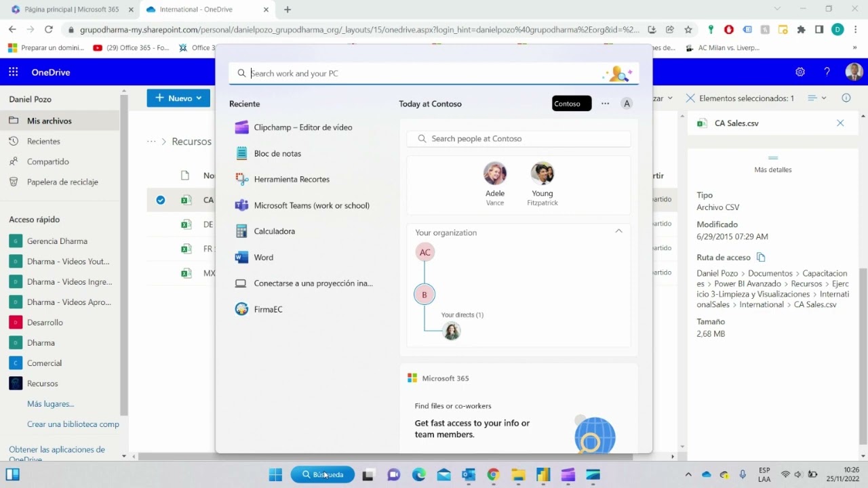Open AC Milan vs. Liverp... bookmark
The image size is (868, 488).
click(723, 47)
